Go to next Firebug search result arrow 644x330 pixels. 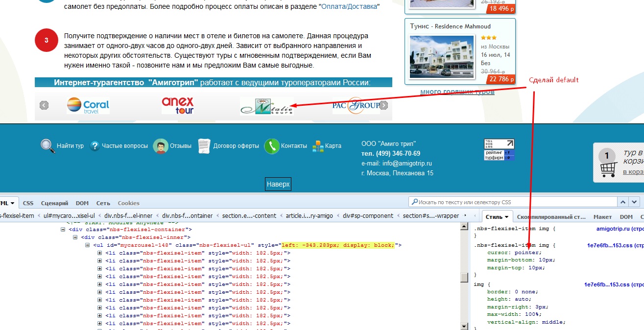pyautogui.click(x=634, y=202)
